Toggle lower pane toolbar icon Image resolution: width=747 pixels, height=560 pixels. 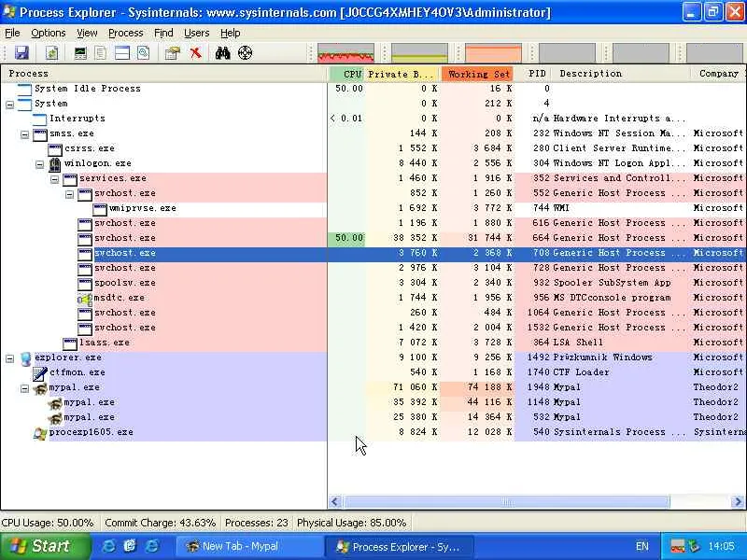coord(122,53)
